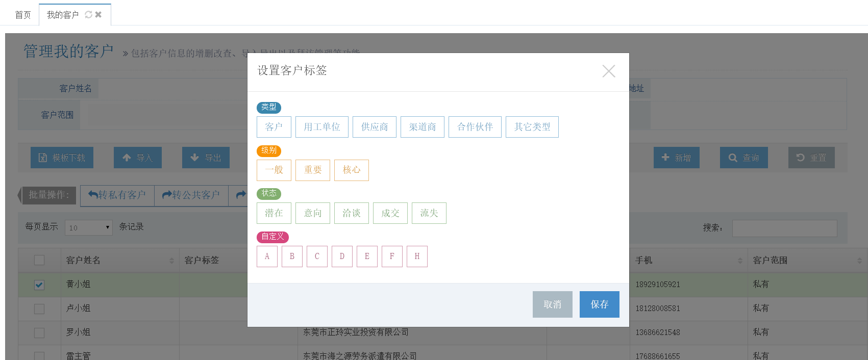
Task: Click 转公共客户 batch action
Action: (191, 195)
